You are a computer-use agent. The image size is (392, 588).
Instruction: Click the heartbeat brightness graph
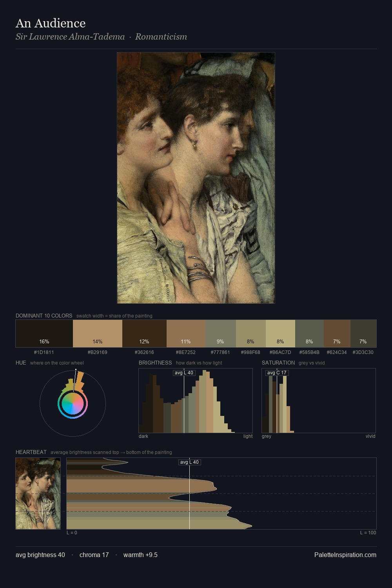pyautogui.click(x=221, y=494)
